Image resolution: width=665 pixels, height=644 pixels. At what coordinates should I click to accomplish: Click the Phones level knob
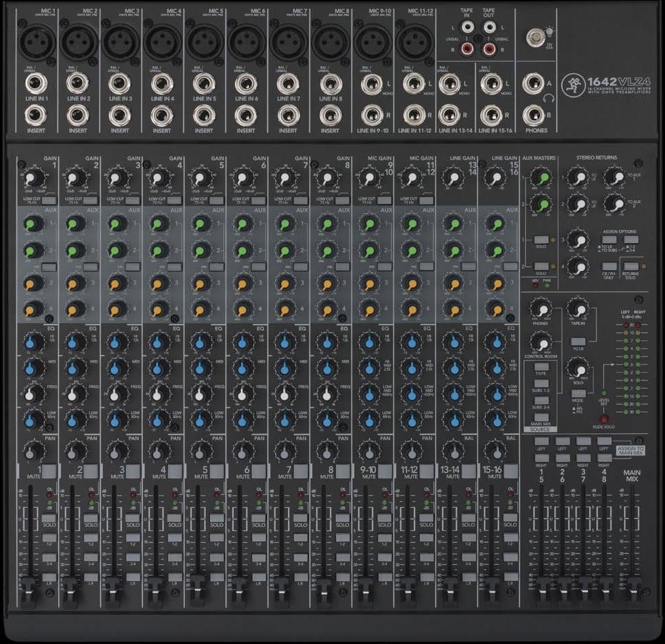tap(540, 310)
